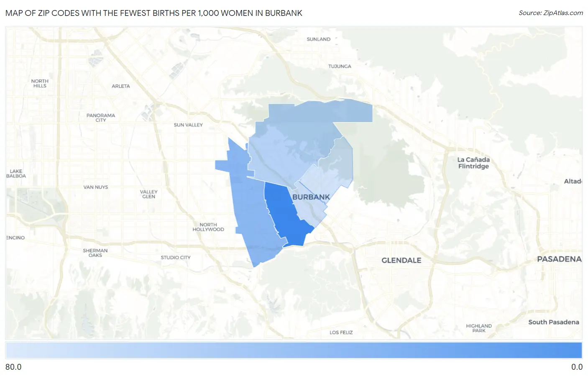Click the VALLEY GLEN map label
This screenshot has height=376, width=588.
coord(149,194)
